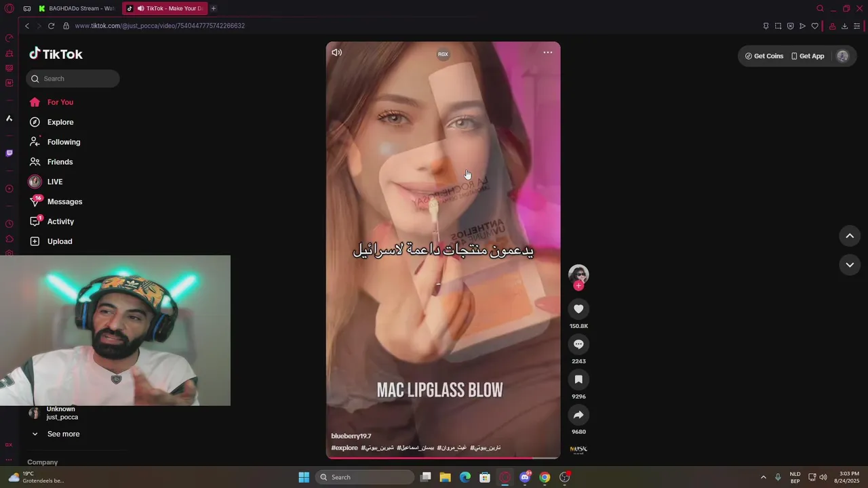Click the site padlock icon
This screenshot has width=868, height=488.
click(66, 26)
